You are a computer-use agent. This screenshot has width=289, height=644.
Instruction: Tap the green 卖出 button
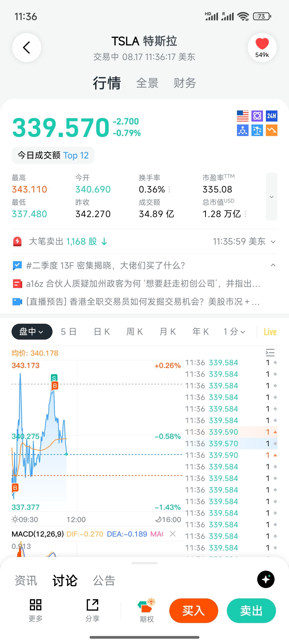[251, 611]
